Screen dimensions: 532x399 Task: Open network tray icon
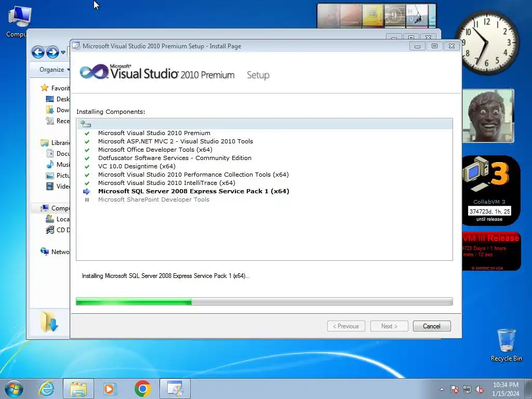pos(467,389)
